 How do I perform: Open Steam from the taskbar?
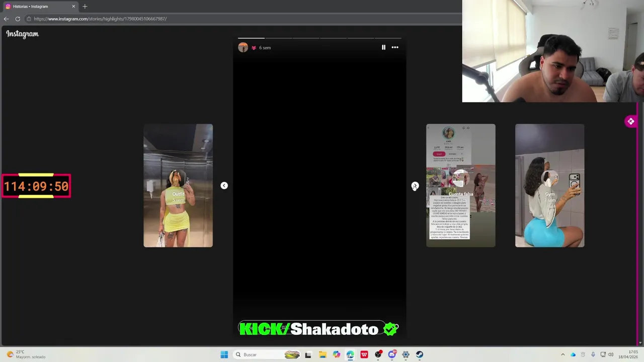click(x=419, y=354)
